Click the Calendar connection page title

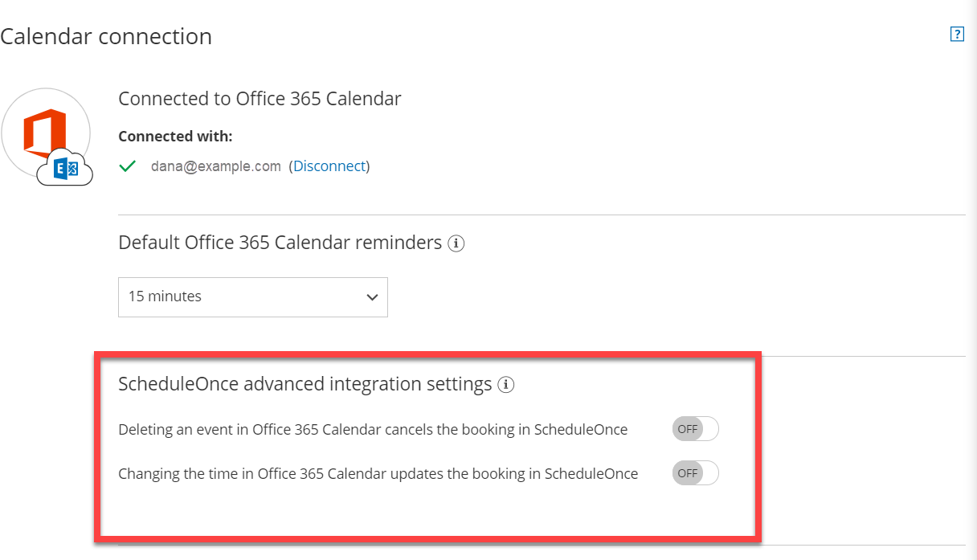click(x=106, y=36)
